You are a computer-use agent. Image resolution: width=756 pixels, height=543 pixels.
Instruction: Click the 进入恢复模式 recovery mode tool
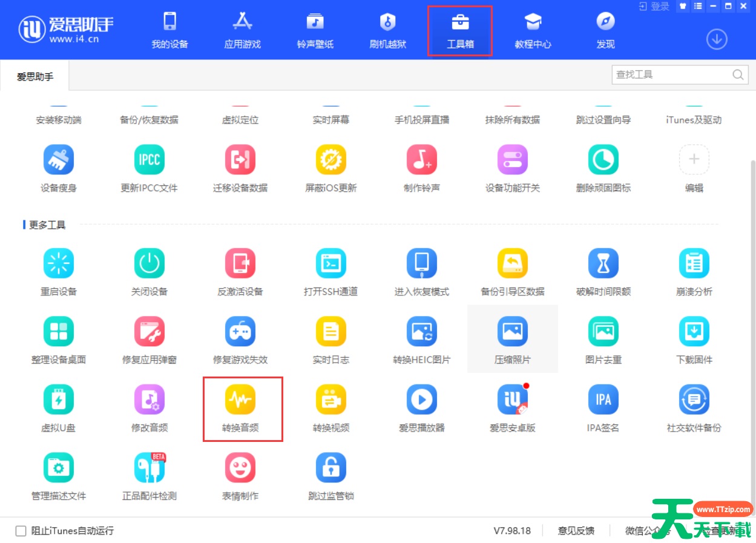[x=421, y=272]
